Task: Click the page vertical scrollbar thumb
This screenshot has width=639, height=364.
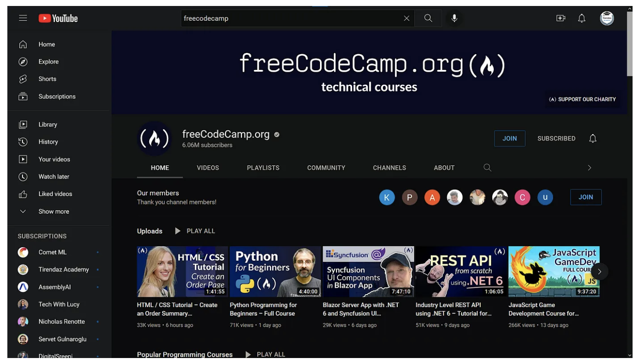Action: [630, 44]
